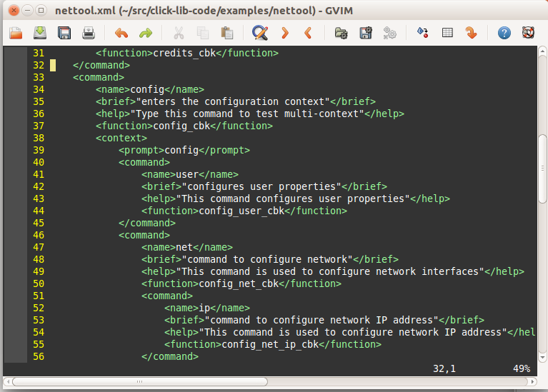The height and width of the screenshot is (392, 548).
Task: Save the current file via toolbar
Action: click(x=40, y=33)
